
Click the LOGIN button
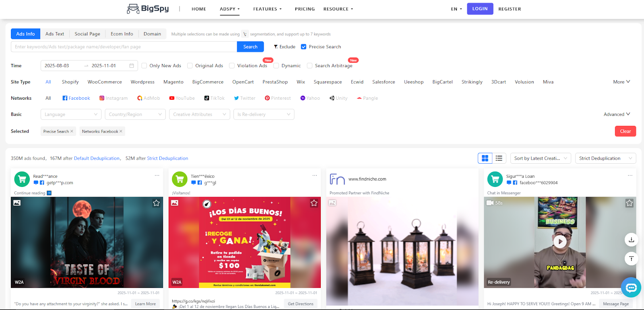tap(480, 8)
